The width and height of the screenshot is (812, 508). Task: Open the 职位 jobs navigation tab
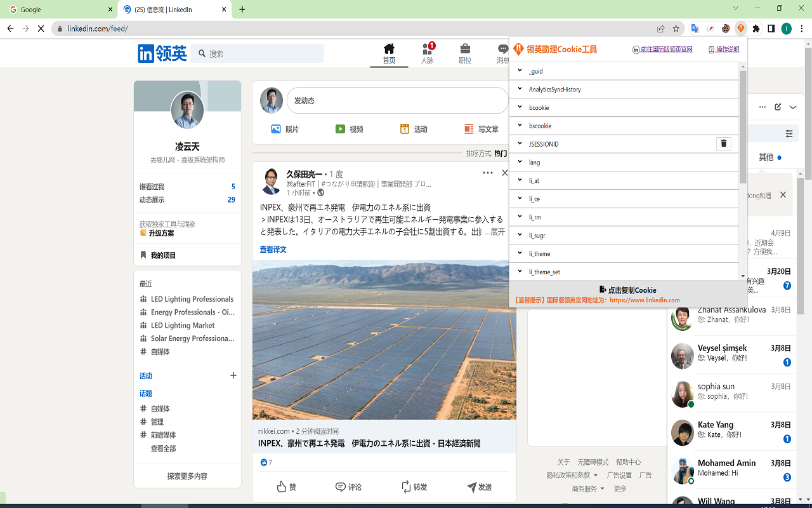(465, 53)
